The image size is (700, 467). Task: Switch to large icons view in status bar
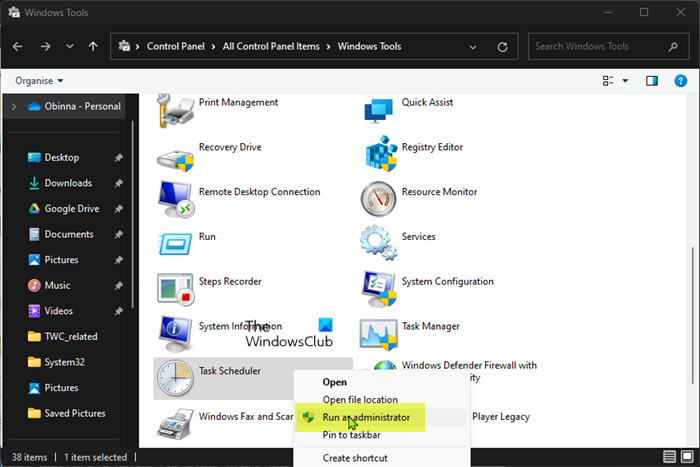coord(687,456)
